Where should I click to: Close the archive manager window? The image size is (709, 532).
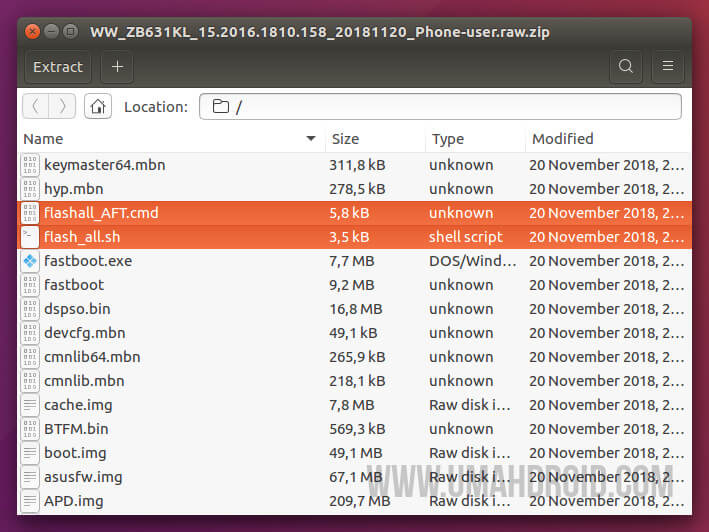click(x=33, y=32)
